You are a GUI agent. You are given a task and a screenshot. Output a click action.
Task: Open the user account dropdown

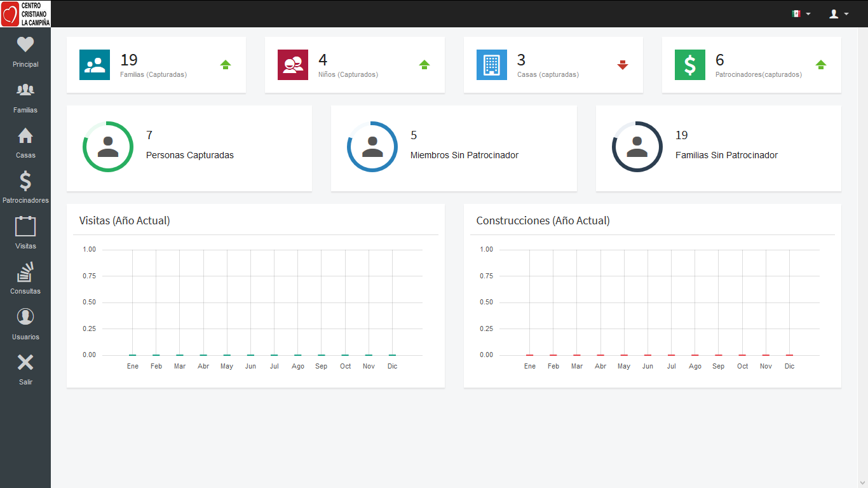pos(839,13)
